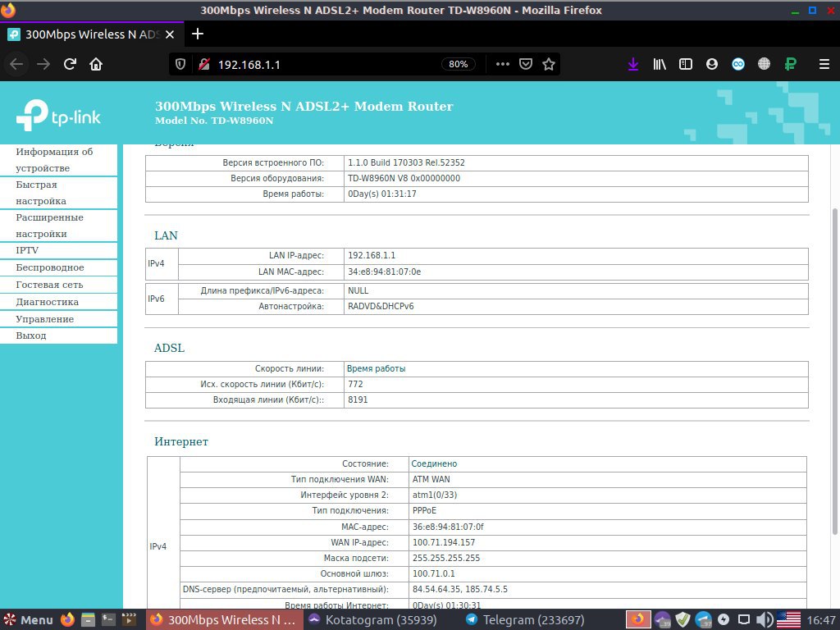Click subnet mask 255.255.255.255 value
840x630 pixels.
pyautogui.click(x=446, y=558)
